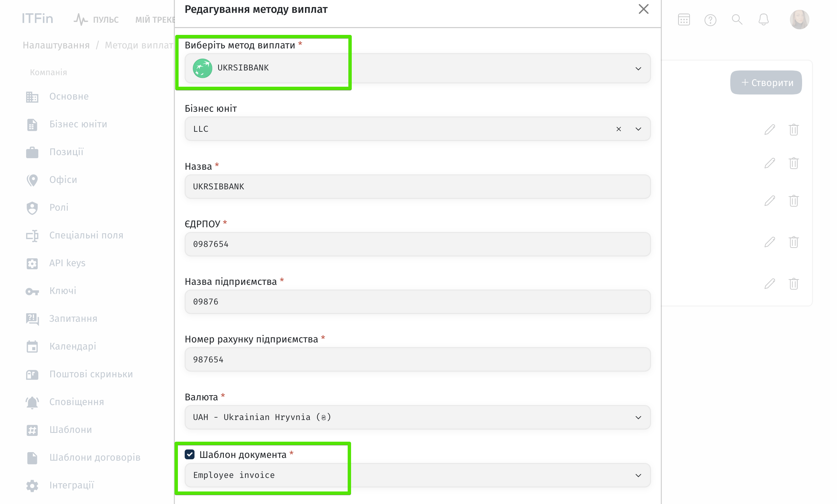Close the Редагування методу виплат dialog
Viewport: 837px width, 504px height.
coord(643,9)
